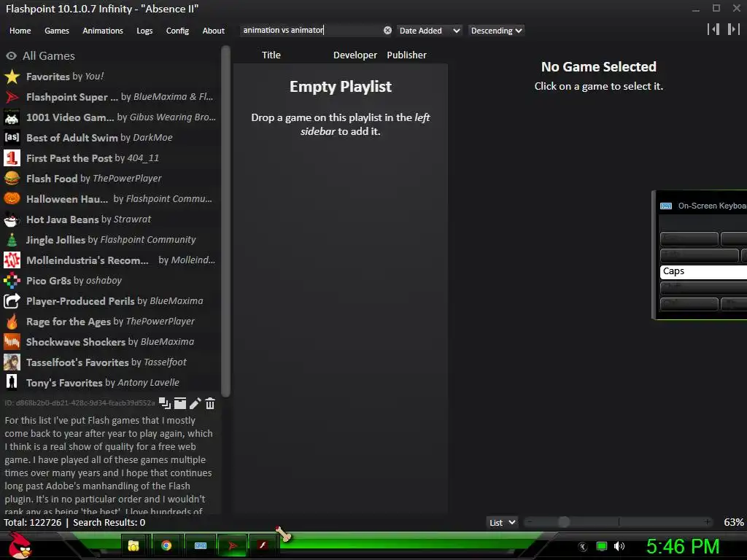Click the Tasselfoot's Favorites avatar icon
Screen dimensions: 747x560
[x=12, y=362]
